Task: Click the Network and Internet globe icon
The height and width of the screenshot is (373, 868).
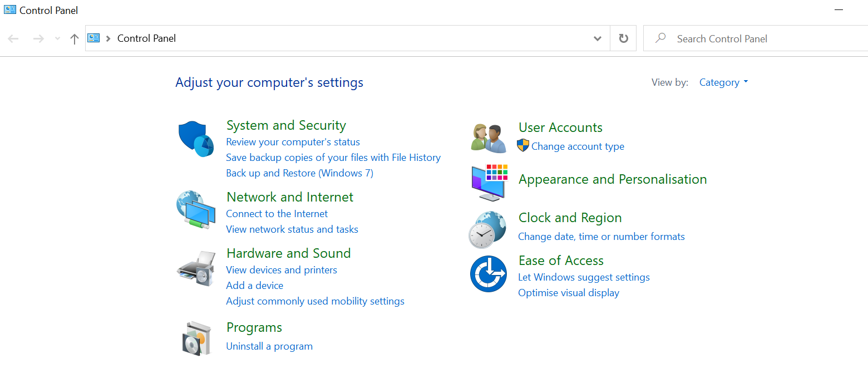Action: [196, 210]
